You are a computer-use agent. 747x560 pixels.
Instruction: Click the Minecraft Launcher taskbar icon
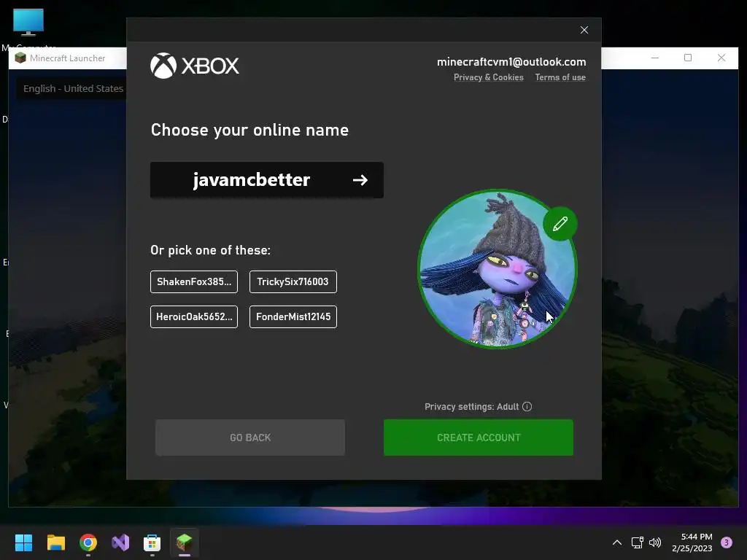point(185,542)
